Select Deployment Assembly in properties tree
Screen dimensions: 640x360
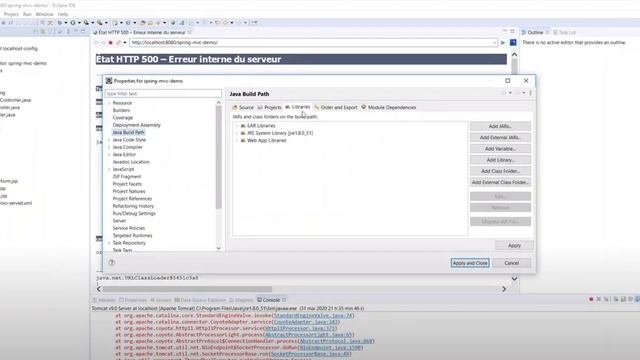[137, 125]
